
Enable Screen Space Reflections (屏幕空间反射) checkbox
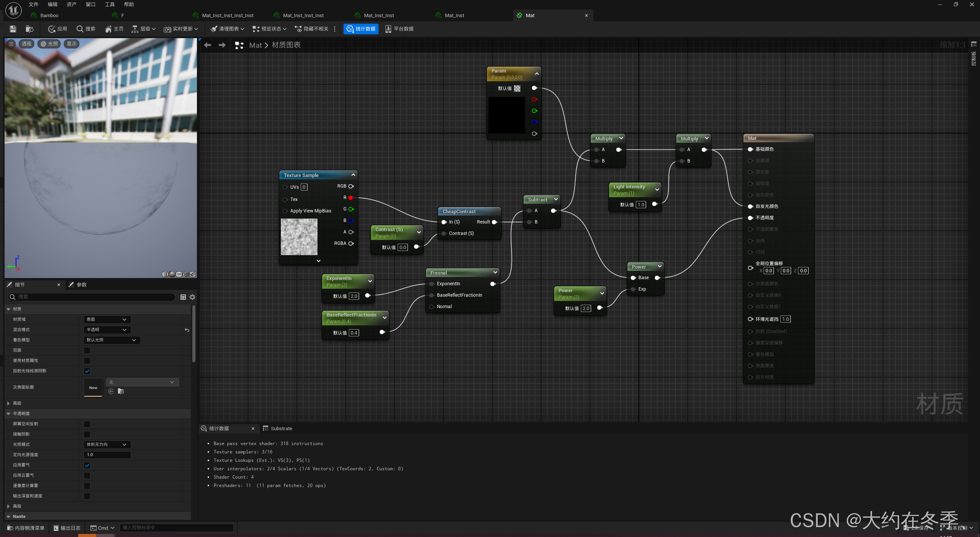(87, 424)
